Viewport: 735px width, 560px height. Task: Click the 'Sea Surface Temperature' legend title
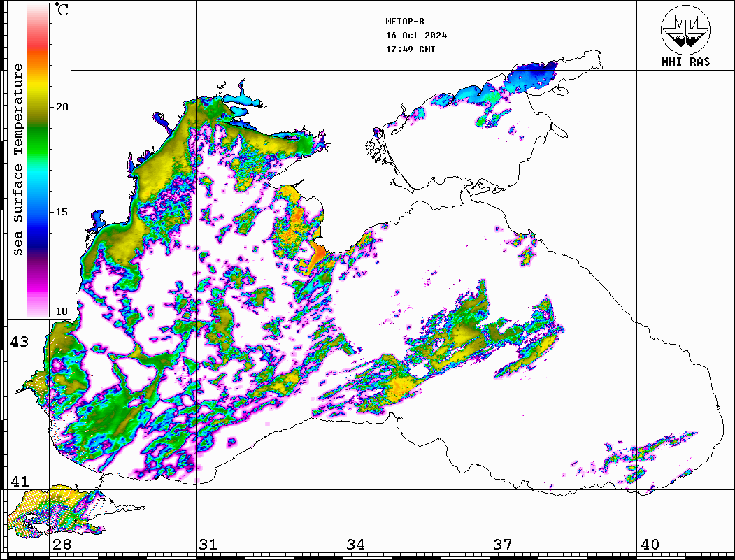pos(17,159)
